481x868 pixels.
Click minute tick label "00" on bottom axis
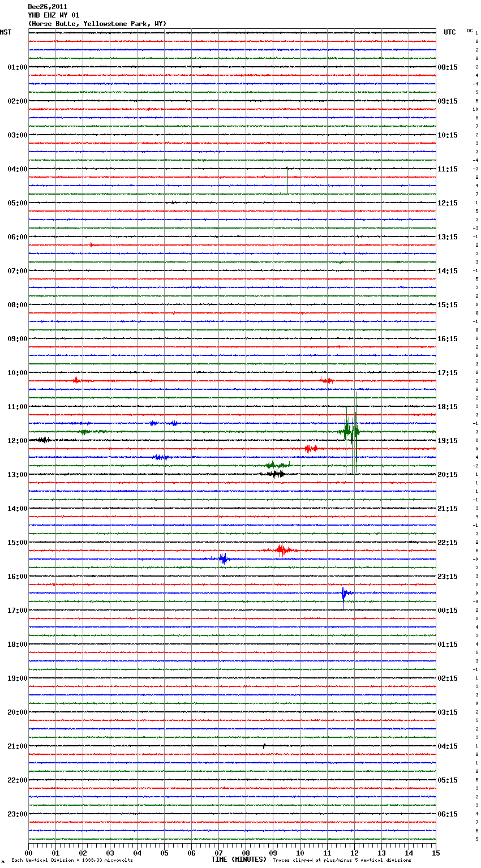(x=29, y=853)
